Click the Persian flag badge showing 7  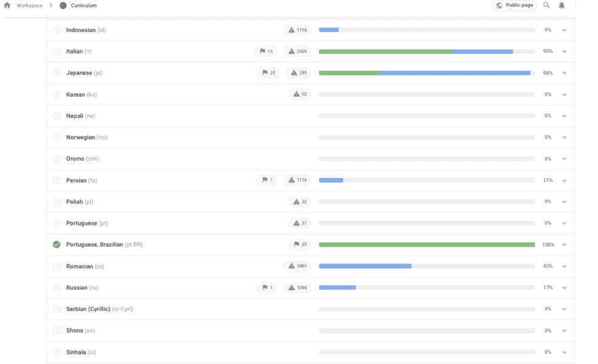(x=267, y=180)
